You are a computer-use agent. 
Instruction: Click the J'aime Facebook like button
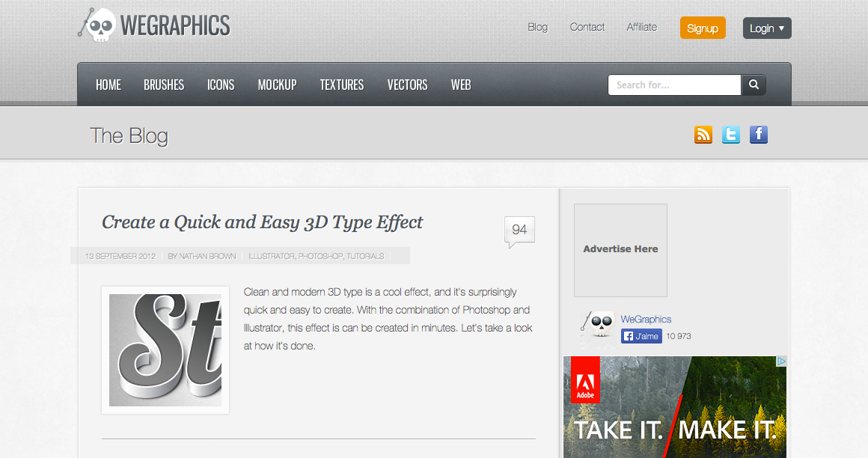coord(641,336)
